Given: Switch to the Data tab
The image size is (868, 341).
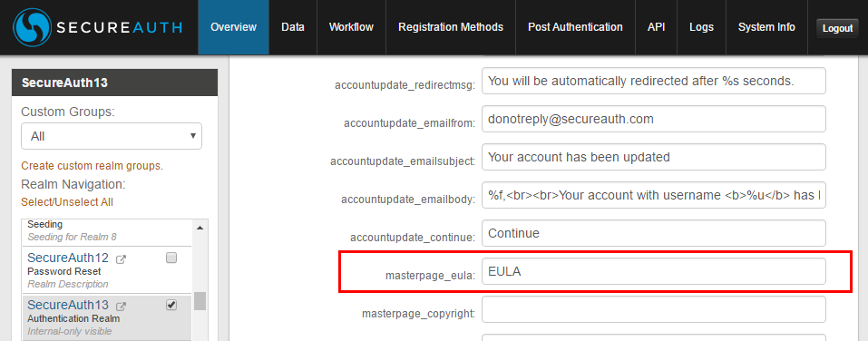Looking at the screenshot, I should pyautogui.click(x=293, y=27).
